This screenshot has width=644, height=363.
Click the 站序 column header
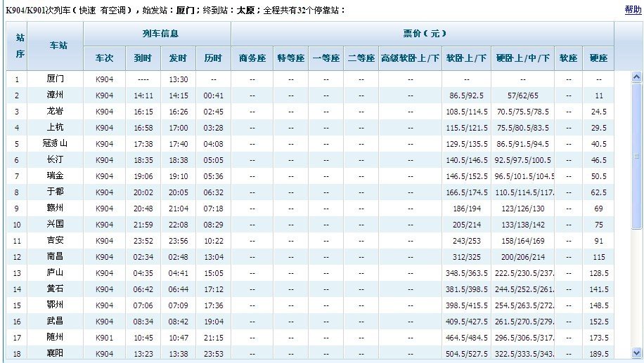click(x=17, y=46)
